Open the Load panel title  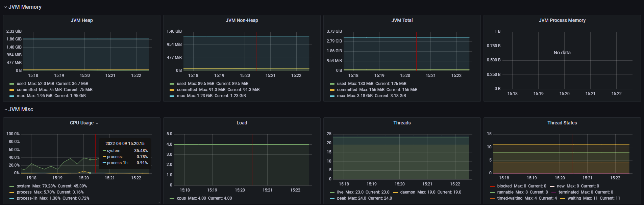(x=242, y=123)
